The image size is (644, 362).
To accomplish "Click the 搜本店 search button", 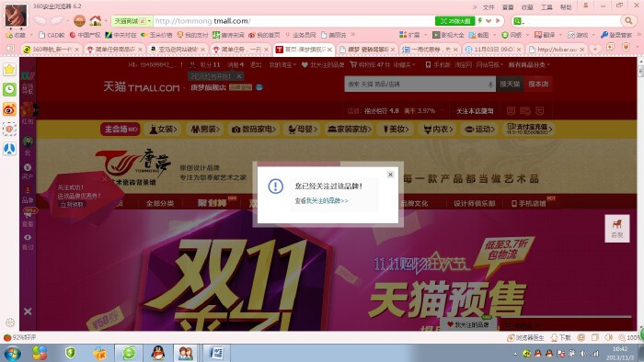I will point(538,84).
